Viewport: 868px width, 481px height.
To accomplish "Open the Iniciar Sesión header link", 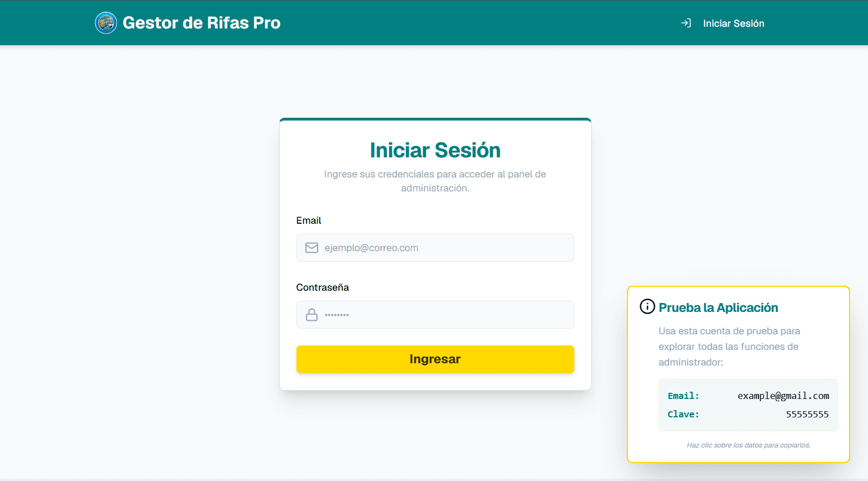I will tap(733, 23).
